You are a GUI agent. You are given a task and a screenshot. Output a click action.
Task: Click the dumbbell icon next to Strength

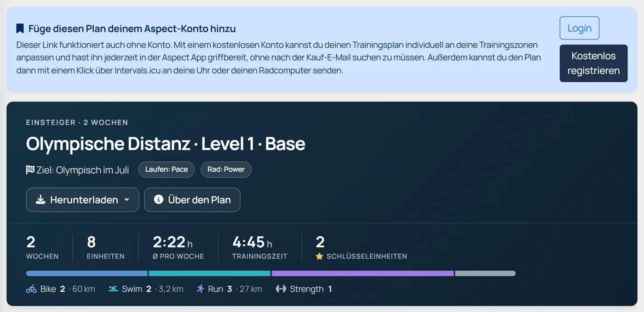coord(281,289)
